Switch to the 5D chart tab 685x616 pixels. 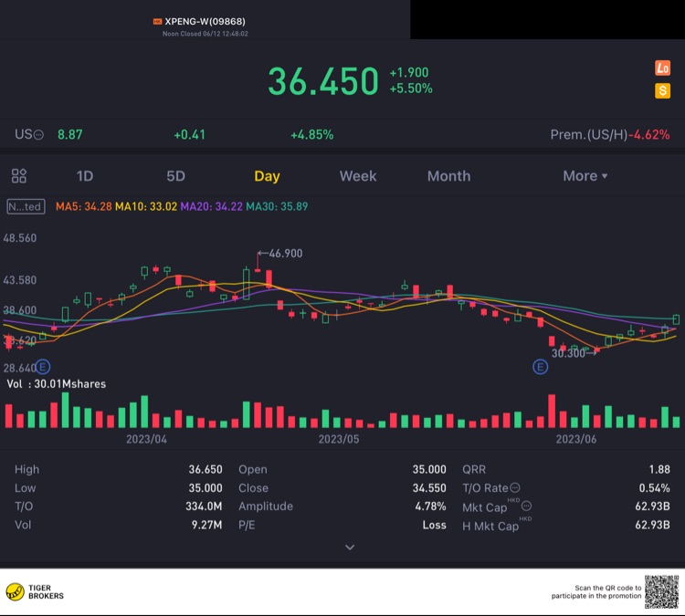[x=175, y=176]
